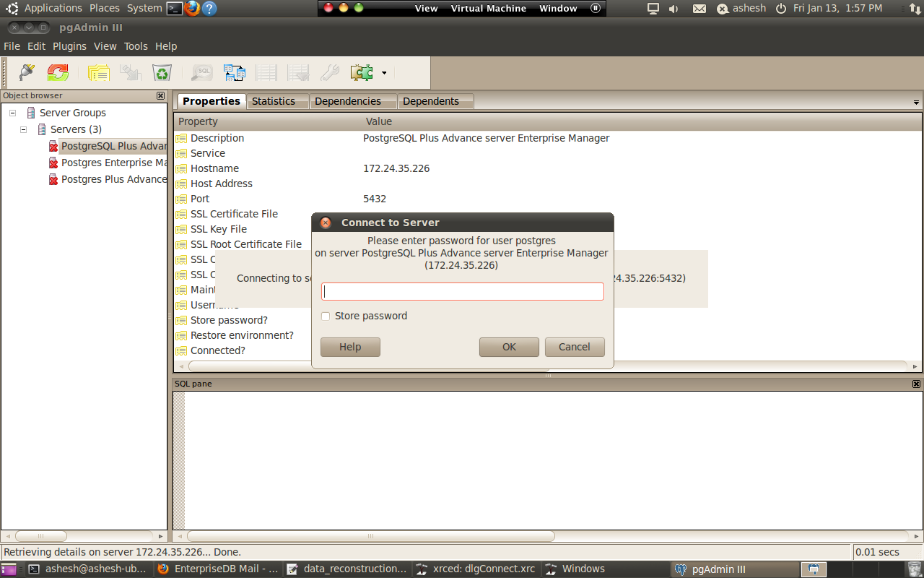The image size is (924, 578).
Task: Open the Plugins puzzle-piece toolbar icon
Action: coord(361,72)
